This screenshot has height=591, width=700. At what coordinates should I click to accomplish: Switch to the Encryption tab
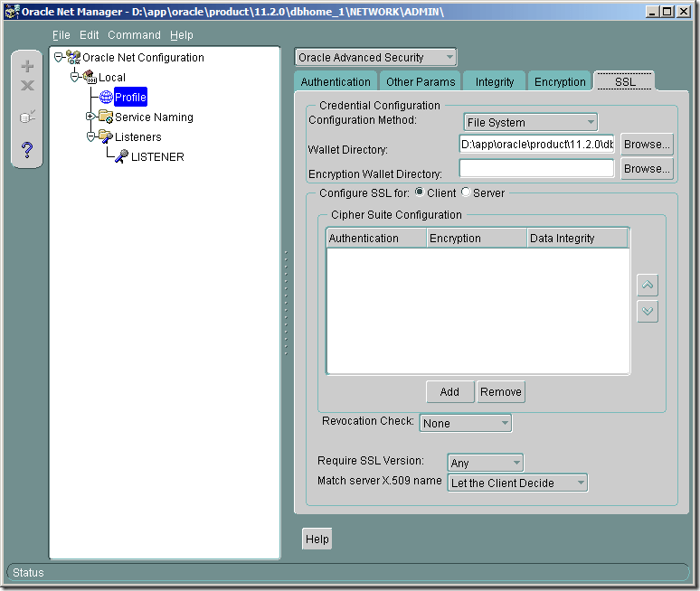560,81
